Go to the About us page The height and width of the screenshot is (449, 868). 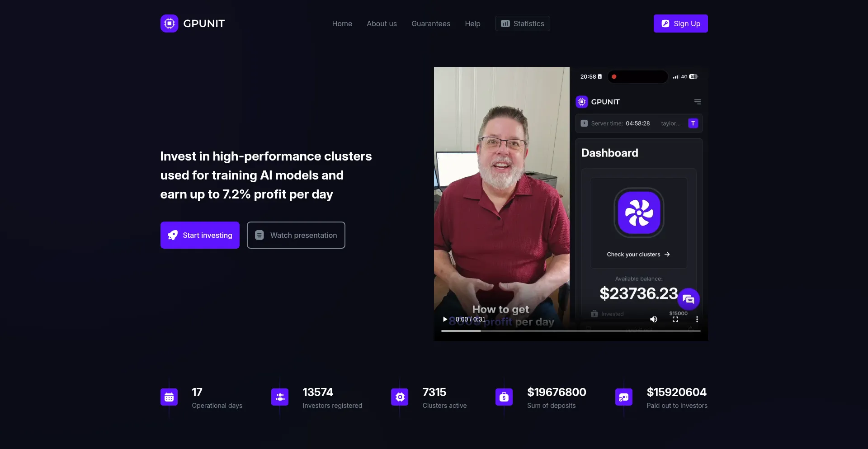click(x=382, y=24)
